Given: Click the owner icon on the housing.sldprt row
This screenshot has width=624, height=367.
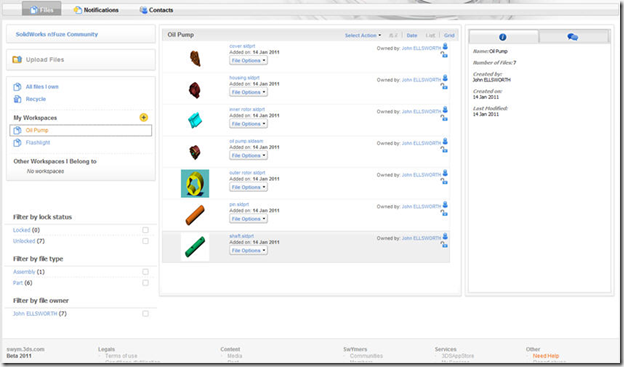Looking at the screenshot, I should (x=445, y=78).
